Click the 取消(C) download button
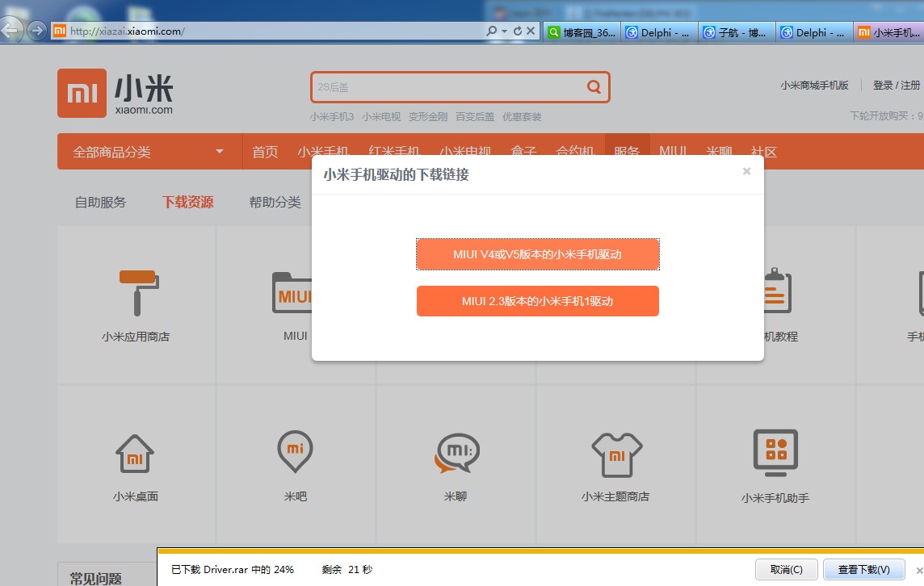924x586 pixels. point(786,570)
